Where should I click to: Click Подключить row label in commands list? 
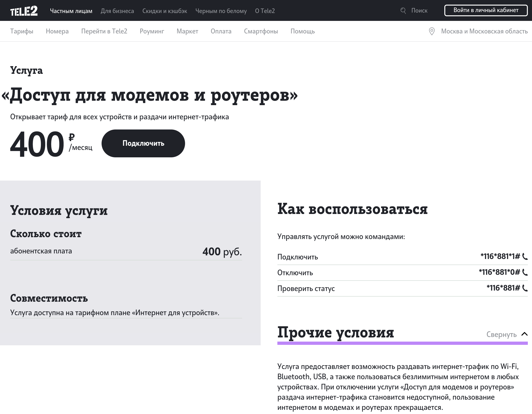[x=298, y=257]
